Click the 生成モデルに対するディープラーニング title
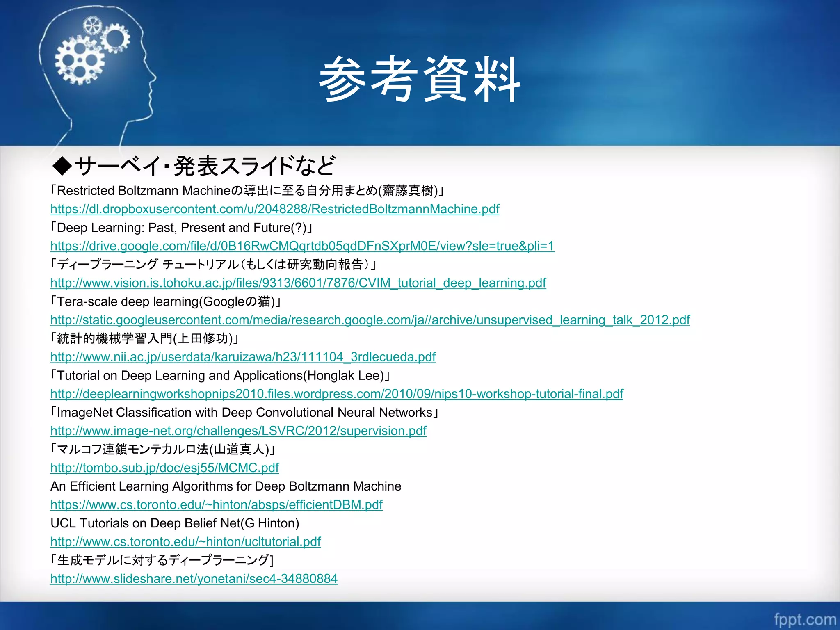840x630 pixels. [x=162, y=560]
